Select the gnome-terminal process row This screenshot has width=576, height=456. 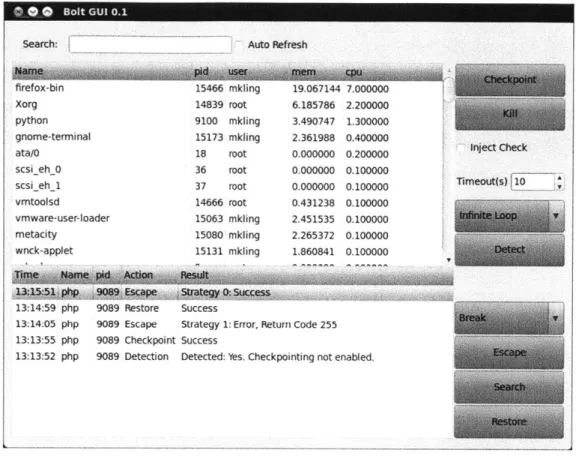[227, 137]
